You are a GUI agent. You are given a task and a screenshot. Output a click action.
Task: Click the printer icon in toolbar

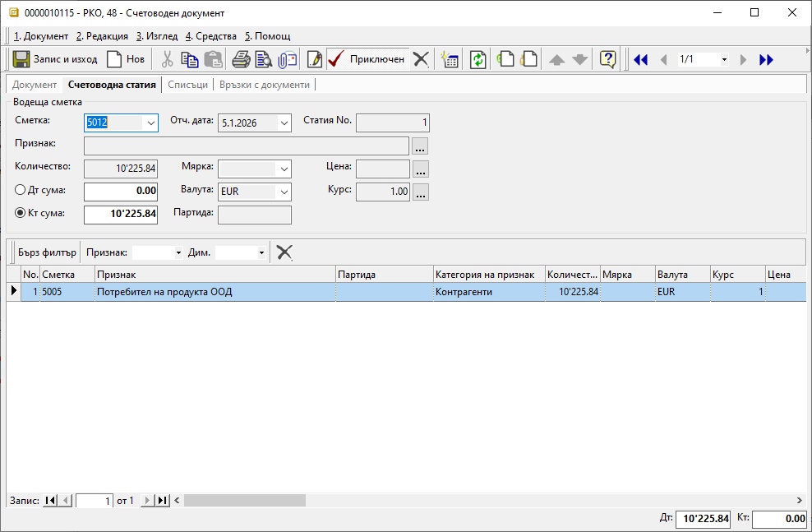[x=241, y=59]
